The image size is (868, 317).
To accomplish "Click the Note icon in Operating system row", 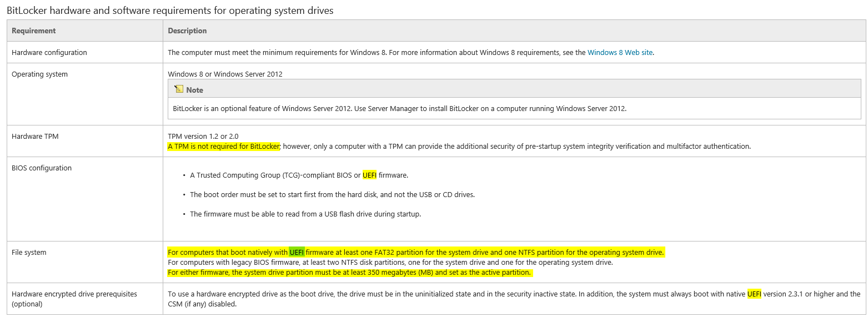I will pos(178,89).
